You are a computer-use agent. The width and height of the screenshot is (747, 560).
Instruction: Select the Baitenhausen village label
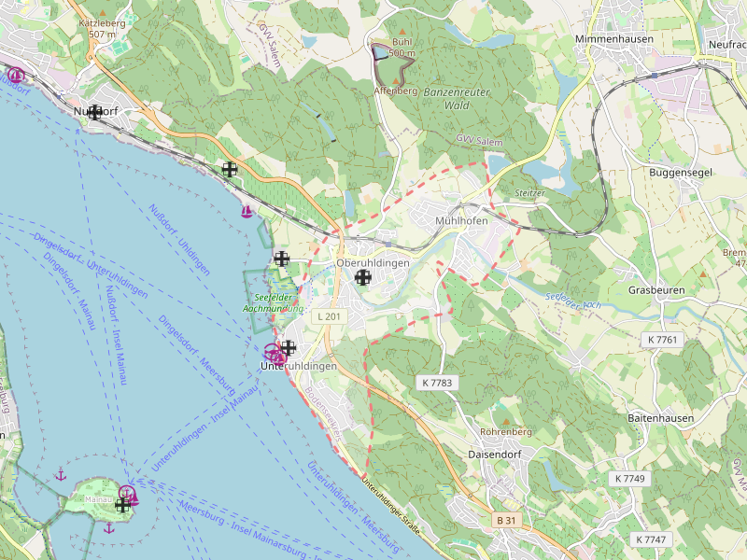point(661,418)
